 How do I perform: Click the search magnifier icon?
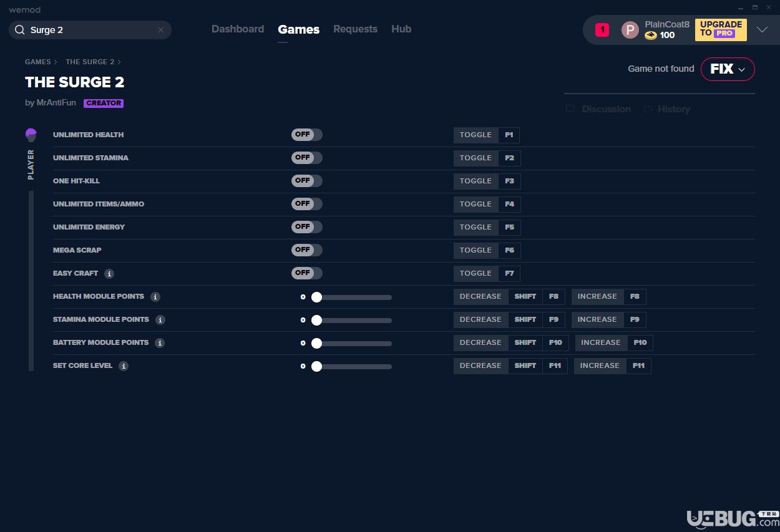pyautogui.click(x=20, y=30)
